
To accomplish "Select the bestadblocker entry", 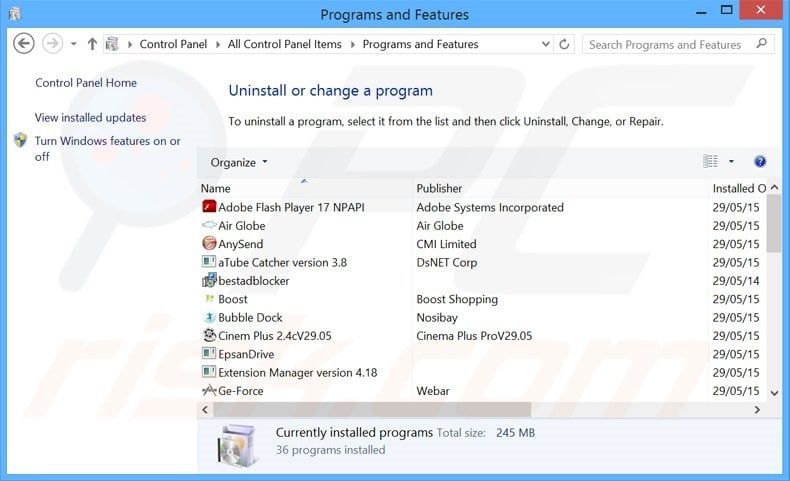I will pos(253,281).
